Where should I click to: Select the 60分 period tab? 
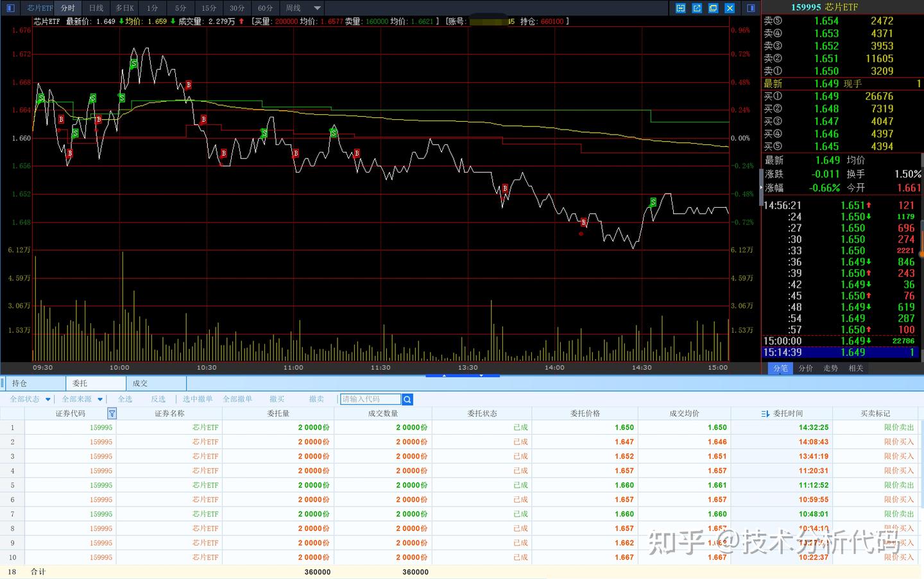tap(265, 8)
